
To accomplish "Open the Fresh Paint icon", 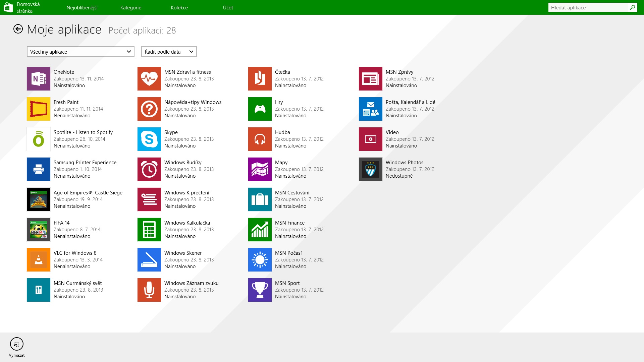I will point(39,109).
